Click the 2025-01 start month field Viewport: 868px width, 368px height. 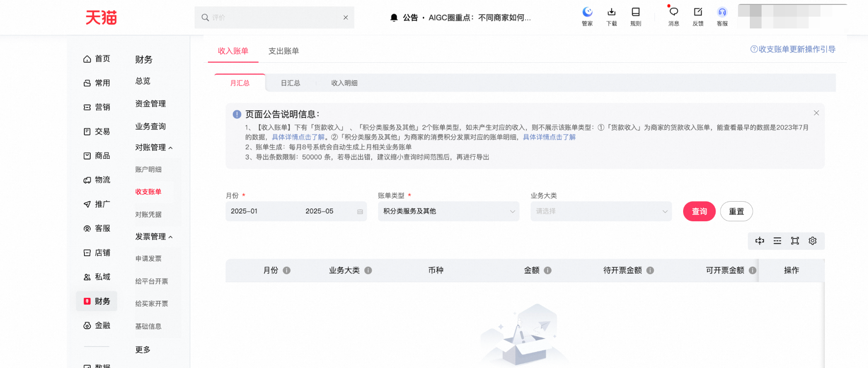point(244,211)
